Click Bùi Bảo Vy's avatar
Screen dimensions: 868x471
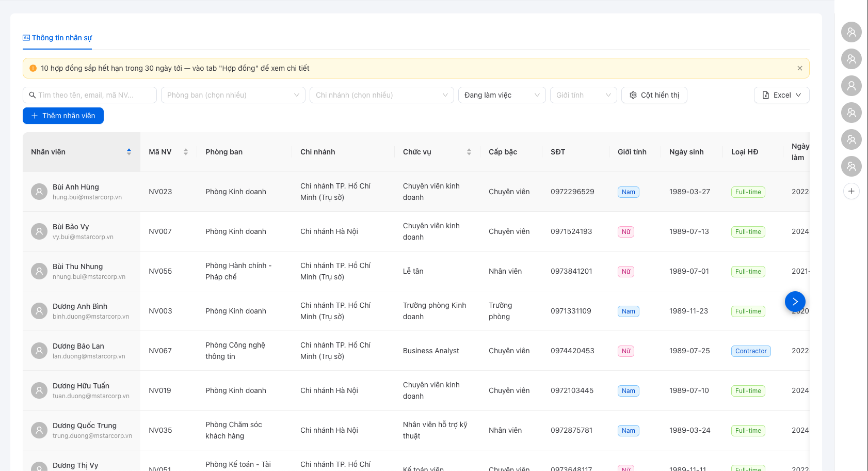39,231
